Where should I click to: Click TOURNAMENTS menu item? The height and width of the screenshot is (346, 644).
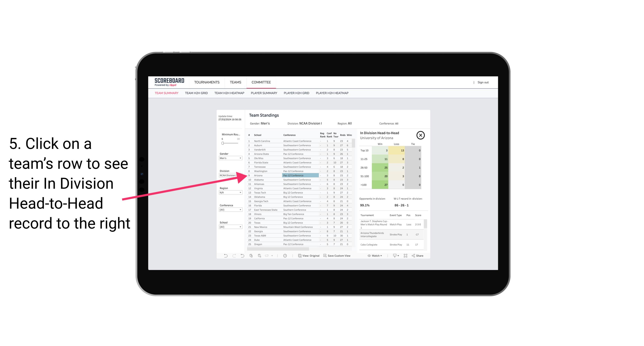tap(206, 82)
